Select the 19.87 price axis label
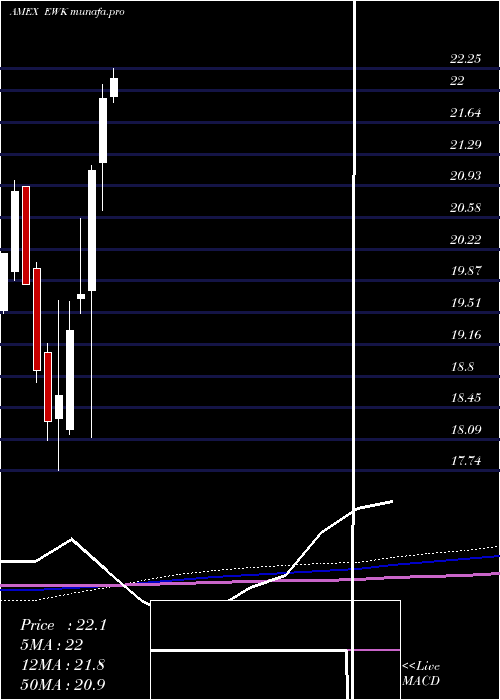This screenshot has height=700, width=500. tap(466, 271)
